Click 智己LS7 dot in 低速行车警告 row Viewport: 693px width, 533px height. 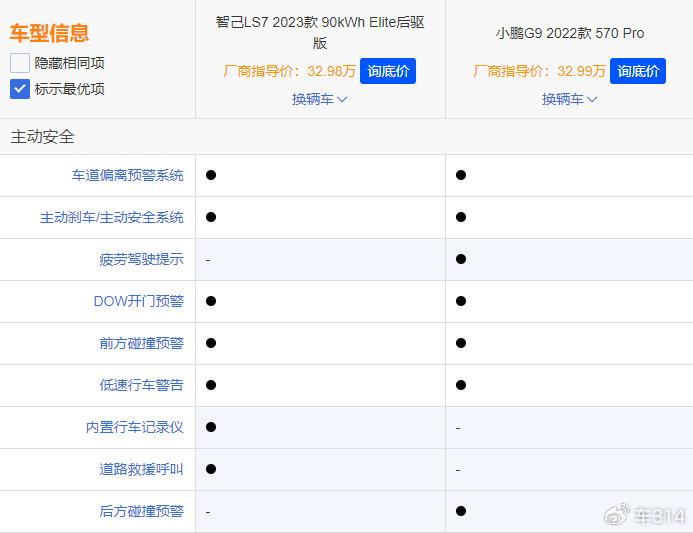pos(211,385)
